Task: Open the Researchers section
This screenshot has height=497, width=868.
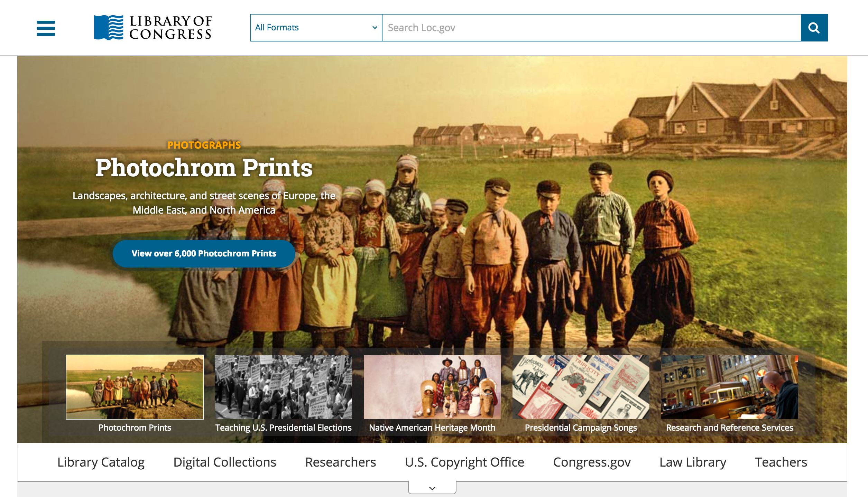Action: (x=340, y=462)
